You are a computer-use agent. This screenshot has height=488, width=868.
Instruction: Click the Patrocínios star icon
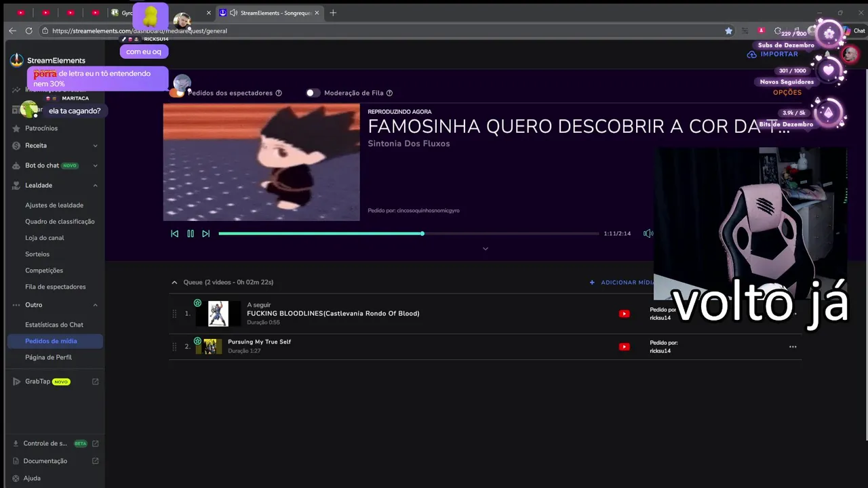pos(16,128)
